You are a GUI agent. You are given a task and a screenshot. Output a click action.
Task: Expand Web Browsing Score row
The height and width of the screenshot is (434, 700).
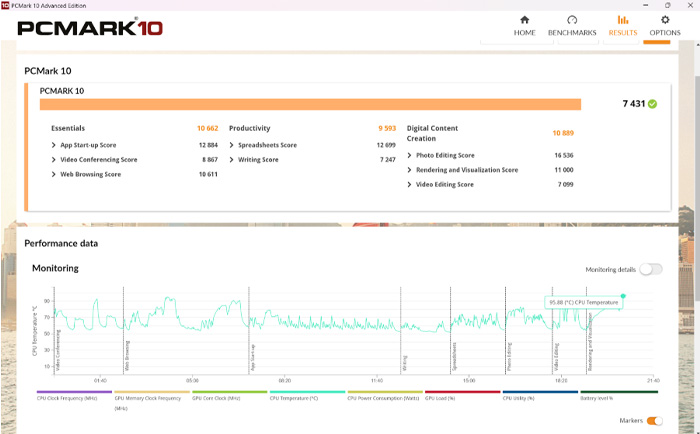coord(54,175)
